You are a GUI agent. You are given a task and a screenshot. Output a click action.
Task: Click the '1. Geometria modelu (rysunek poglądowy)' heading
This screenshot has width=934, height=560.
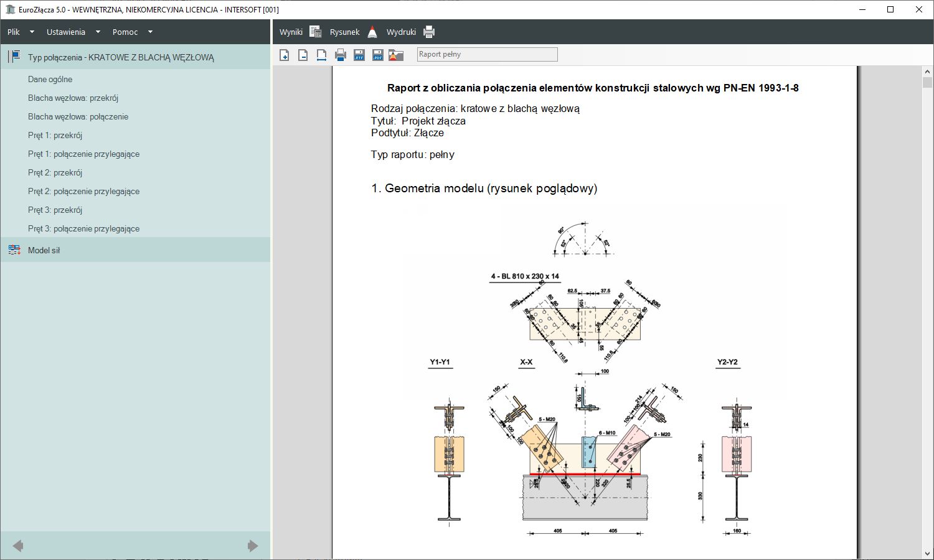click(x=484, y=188)
